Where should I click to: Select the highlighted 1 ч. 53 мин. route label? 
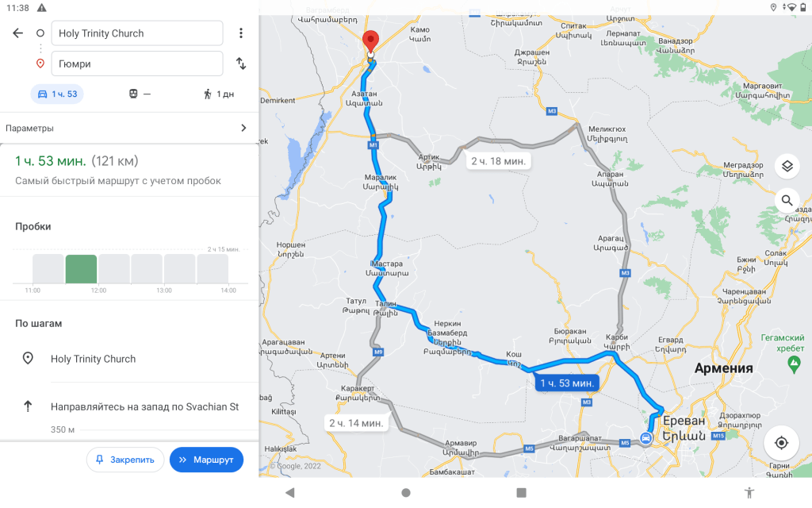click(x=567, y=383)
